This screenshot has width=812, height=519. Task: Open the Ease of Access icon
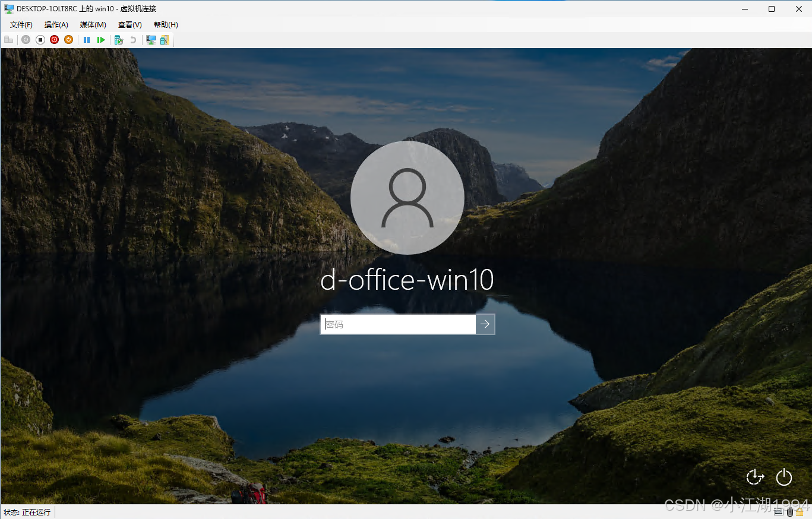click(x=755, y=477)
